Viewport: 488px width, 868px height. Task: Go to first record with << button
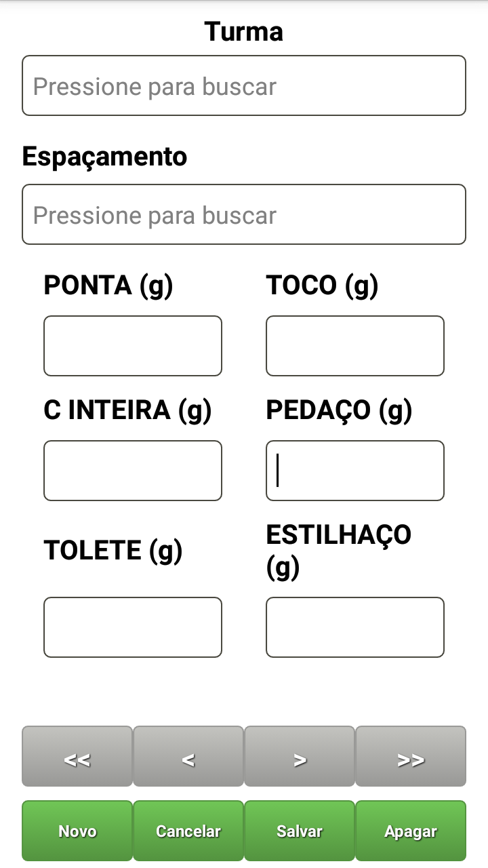[77, 757]
